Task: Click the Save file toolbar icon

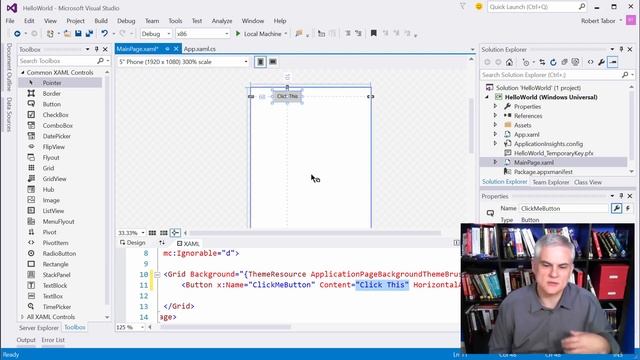Action: 78,33
